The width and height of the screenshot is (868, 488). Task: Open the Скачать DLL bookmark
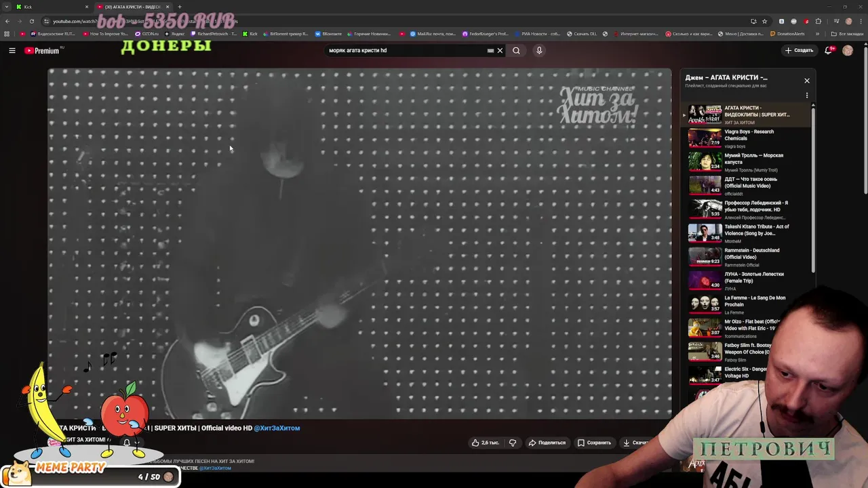[583, 34]
